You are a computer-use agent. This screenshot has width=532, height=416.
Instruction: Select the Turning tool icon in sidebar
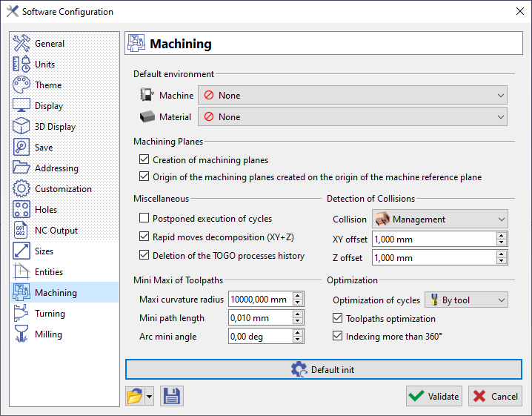[x=21, y=314]
